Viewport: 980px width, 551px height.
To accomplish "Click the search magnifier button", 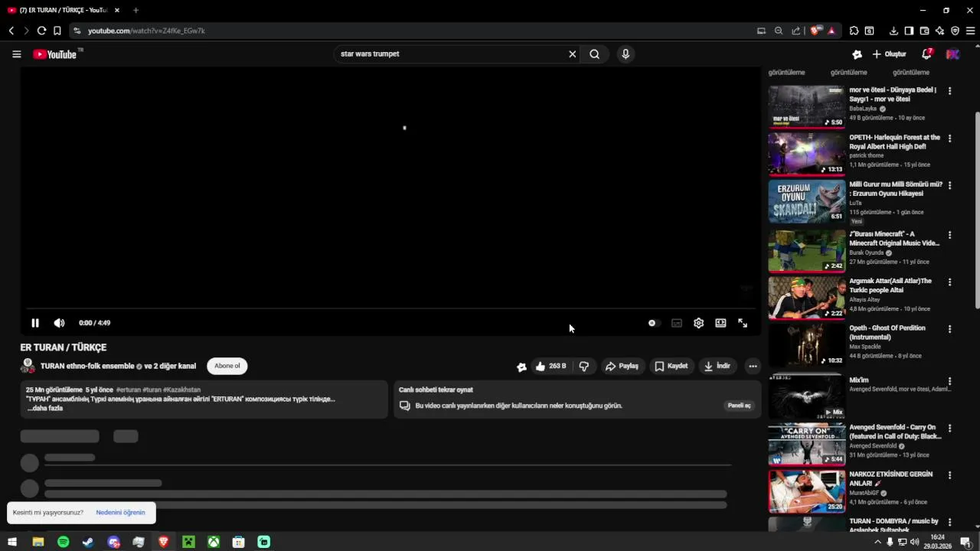I will point(594,54).
